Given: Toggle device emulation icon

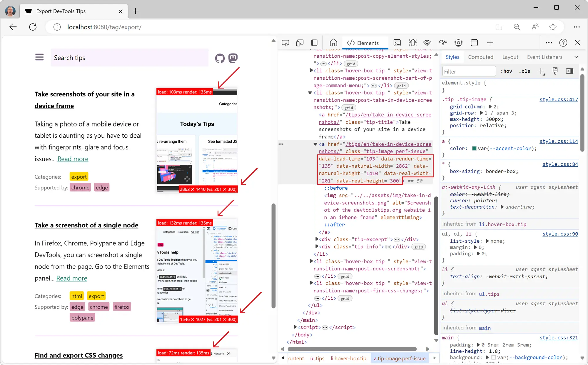Looking at the screenshot, I should tap(300, 43).
